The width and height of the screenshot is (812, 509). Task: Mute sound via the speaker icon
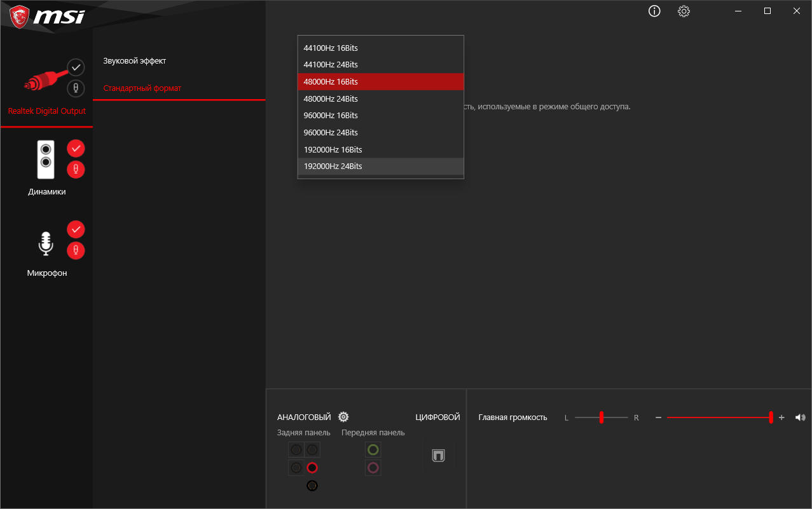(800, 417)
